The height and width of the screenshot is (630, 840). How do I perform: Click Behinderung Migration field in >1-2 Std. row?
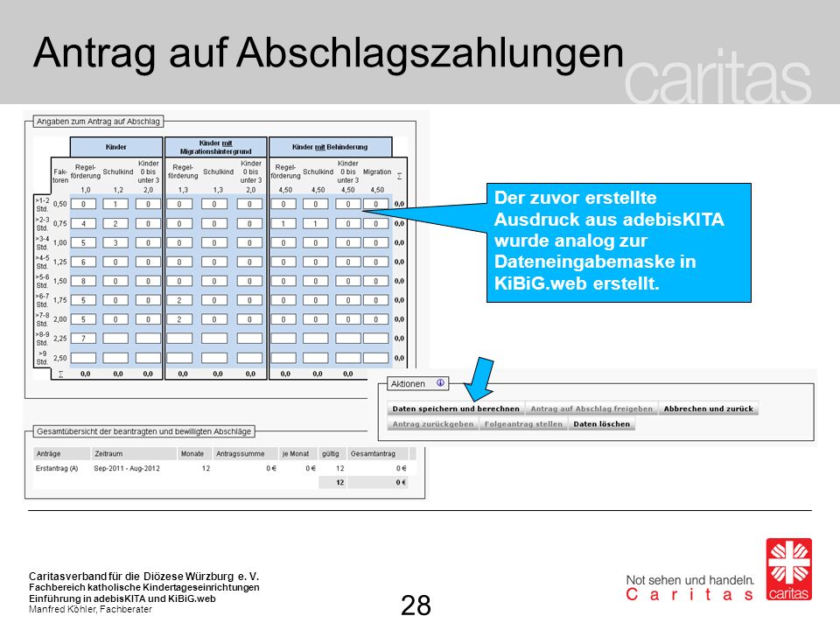coord(376,204)
